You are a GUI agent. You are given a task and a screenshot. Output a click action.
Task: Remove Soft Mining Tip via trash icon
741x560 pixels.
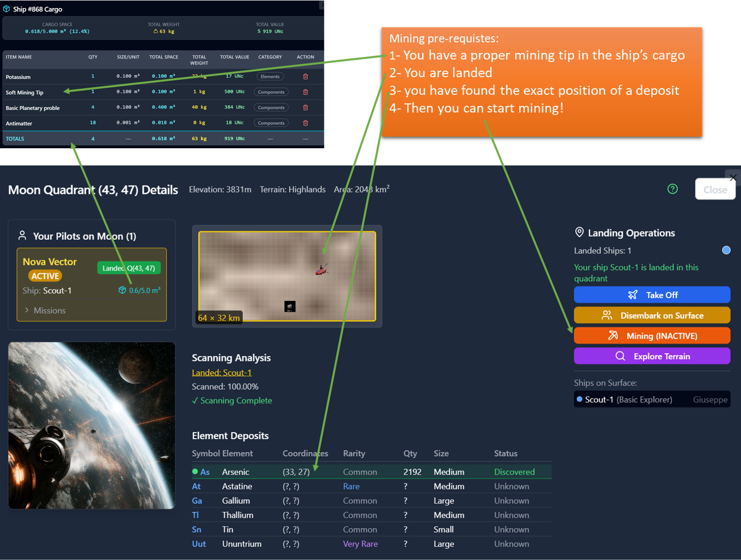[306, 92]
